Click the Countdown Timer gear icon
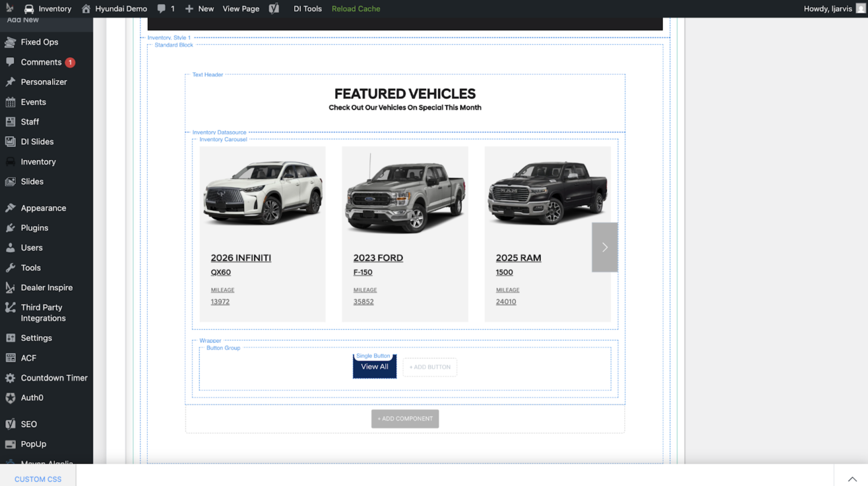This screenshot has width=868, height=486. pos(10,378)
